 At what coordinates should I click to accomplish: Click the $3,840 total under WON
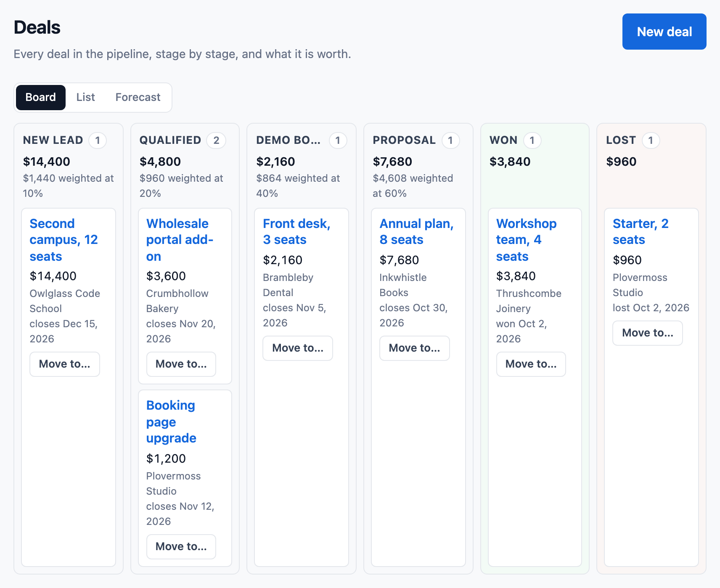click(x=510, y=162)
